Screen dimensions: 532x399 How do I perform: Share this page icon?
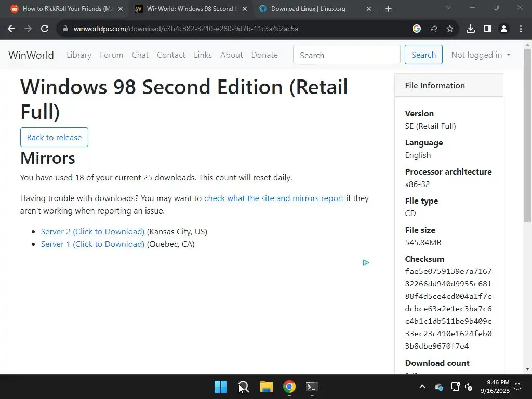pos(433,29)
